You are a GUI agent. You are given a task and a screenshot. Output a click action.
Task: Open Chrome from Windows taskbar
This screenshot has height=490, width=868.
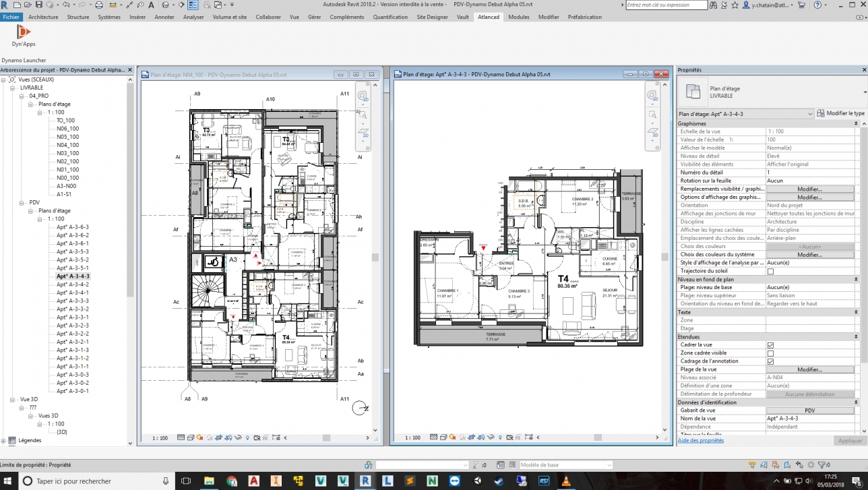[x=232, y=481]
